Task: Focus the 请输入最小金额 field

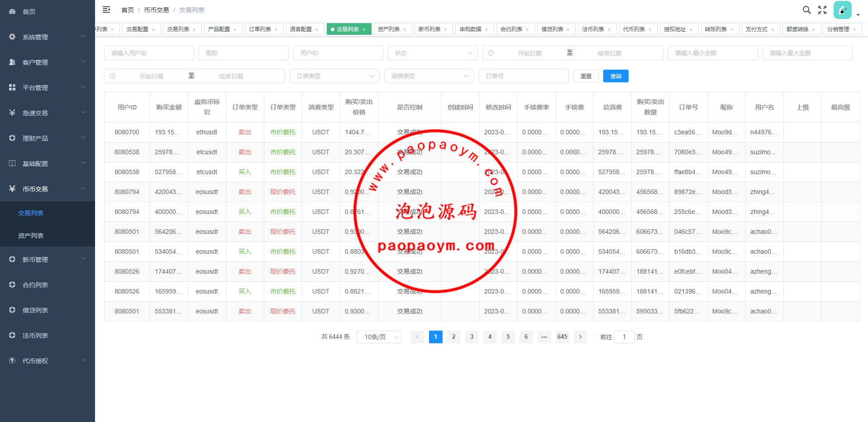Action: click(713, 53)
